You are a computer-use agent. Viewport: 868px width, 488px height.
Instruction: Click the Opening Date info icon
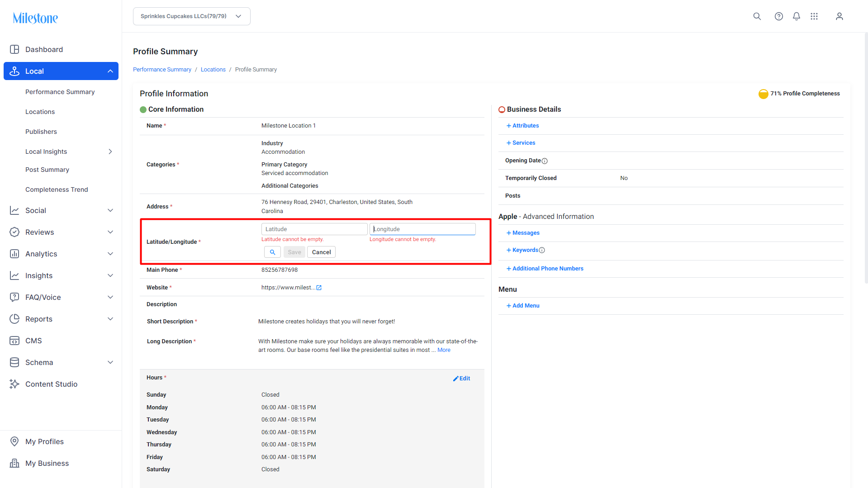click(x=545, y=161)
